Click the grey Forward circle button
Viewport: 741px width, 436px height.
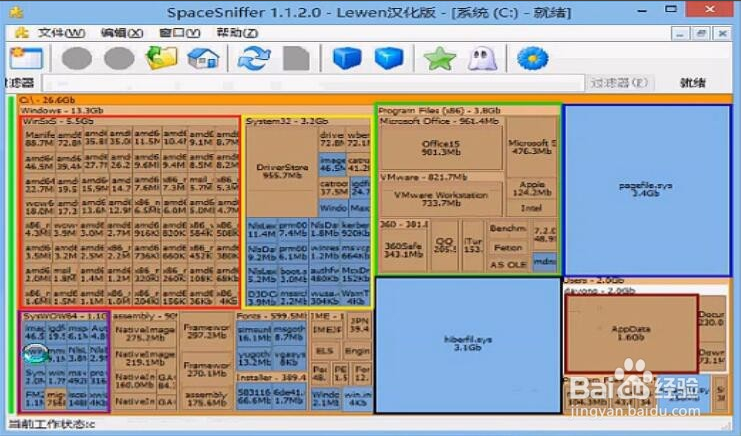(x=119, y=59)
